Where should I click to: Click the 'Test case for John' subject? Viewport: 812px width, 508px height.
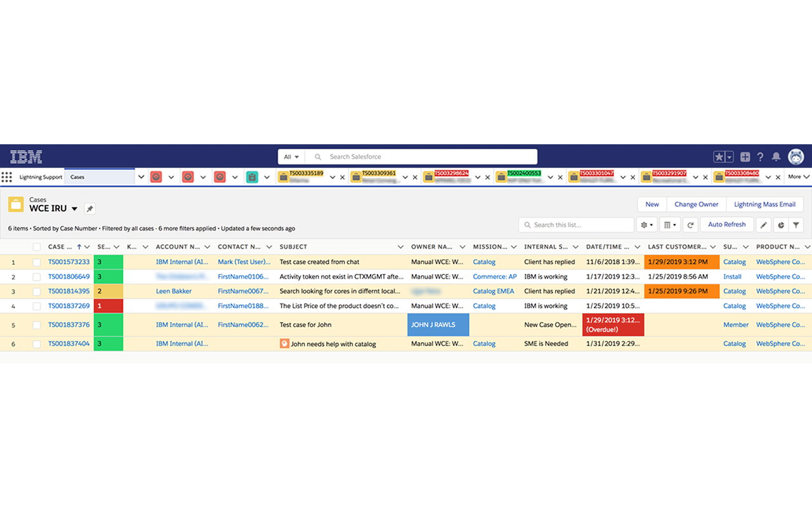(x=306, y=325)
